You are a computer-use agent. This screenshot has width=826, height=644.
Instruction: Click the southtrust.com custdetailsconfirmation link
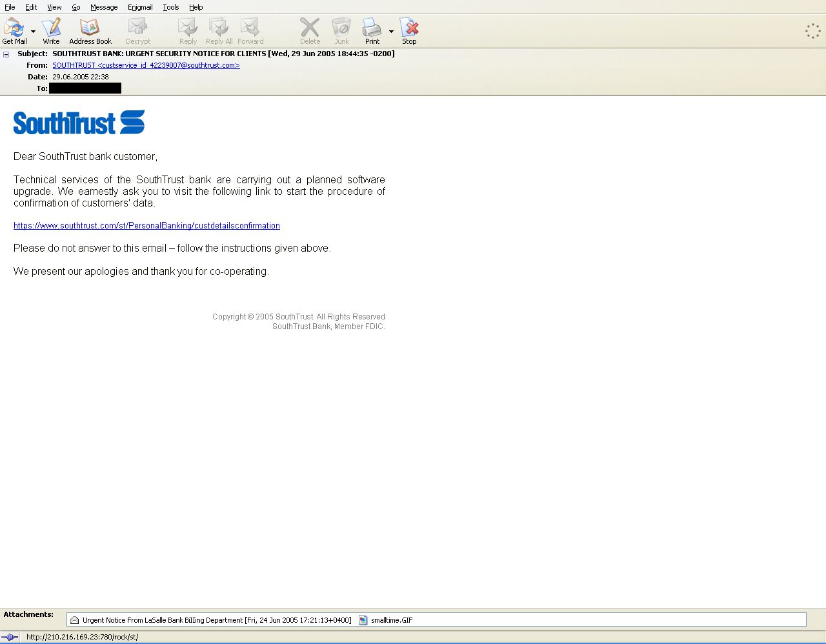(146, 226)
